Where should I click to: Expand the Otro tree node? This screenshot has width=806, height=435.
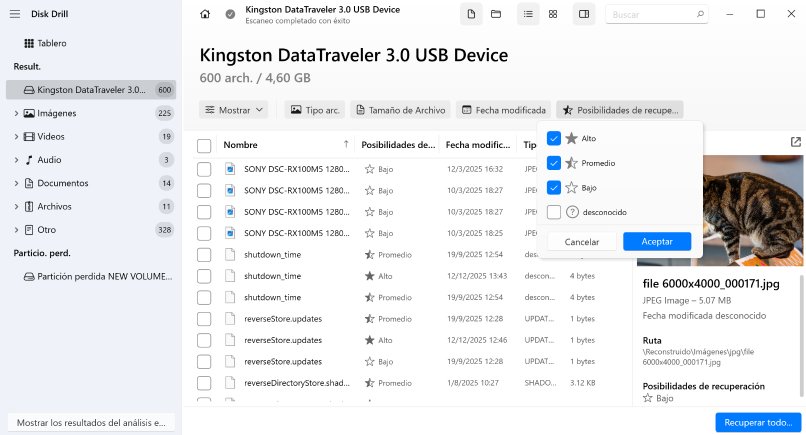click(x=16, y=230)
